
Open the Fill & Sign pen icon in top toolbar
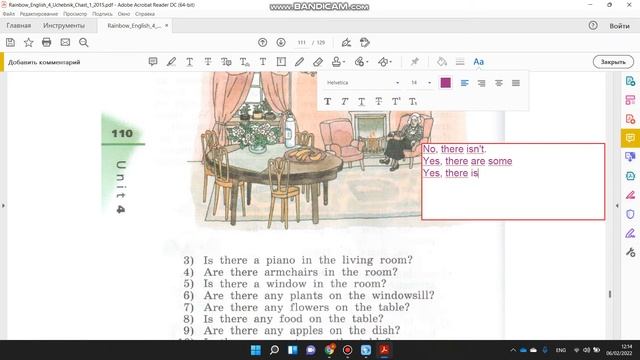click(346, 42)
